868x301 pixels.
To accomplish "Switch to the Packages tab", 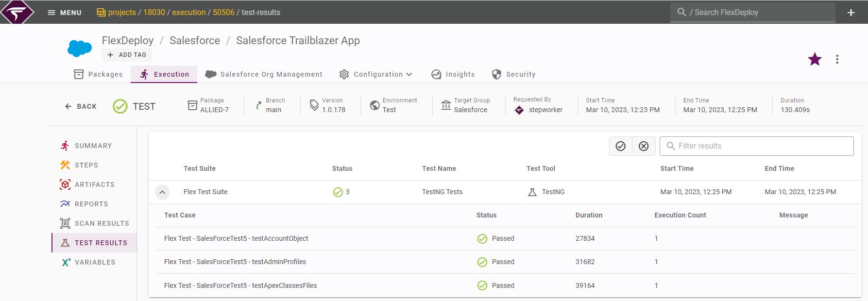I will tap(98, 74).
